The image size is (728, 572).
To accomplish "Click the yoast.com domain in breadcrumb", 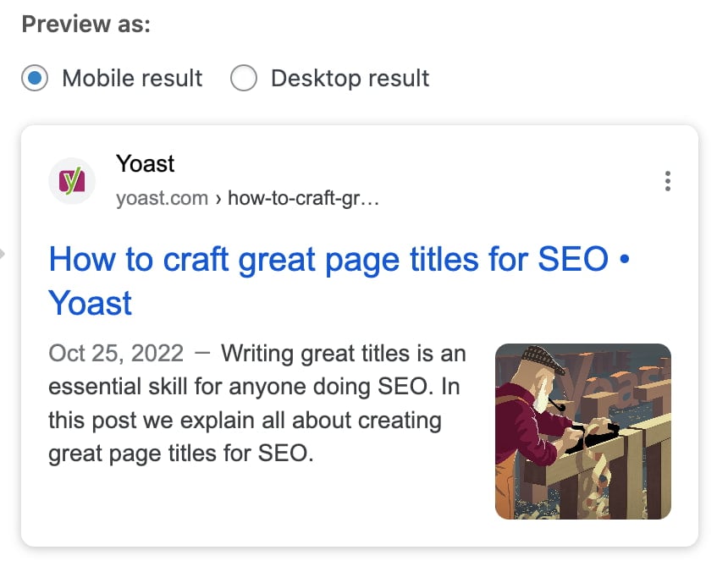I will 162,199.
